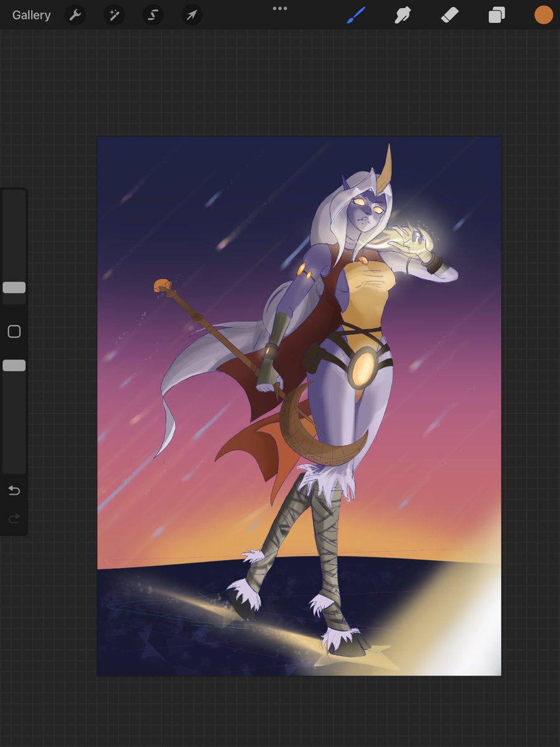Activate the Selection tool
This screenshot has height=747, width=560.
(152, 15)
